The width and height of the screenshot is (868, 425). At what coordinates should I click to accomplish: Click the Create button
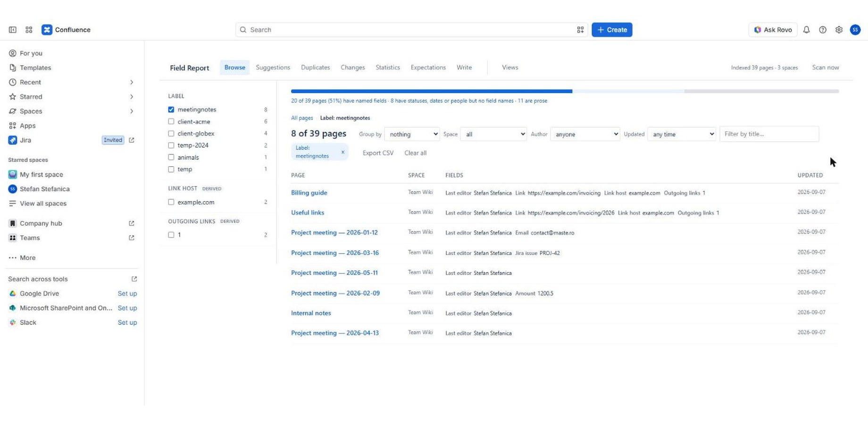coord(612,30)
